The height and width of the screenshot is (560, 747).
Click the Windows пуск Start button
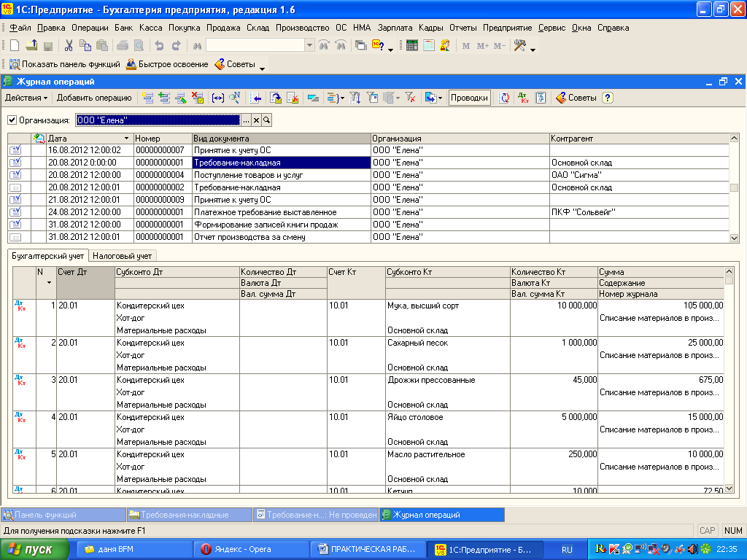34,550
